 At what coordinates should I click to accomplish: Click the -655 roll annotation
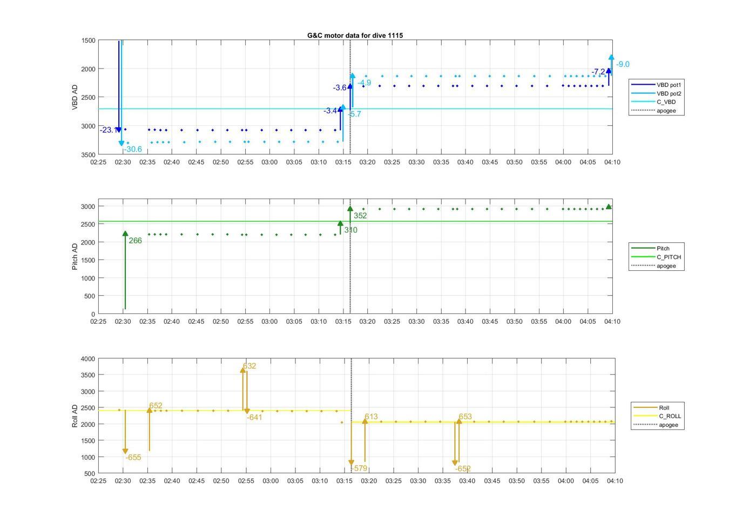[133, 458]
